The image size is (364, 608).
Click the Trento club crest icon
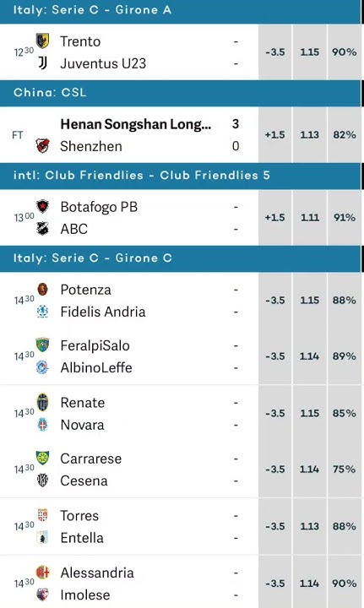[x=42, y=41]
